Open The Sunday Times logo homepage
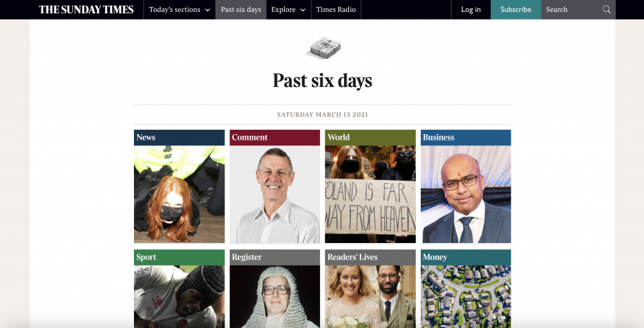This screenshot has width=644, height=328. [86, 9]
